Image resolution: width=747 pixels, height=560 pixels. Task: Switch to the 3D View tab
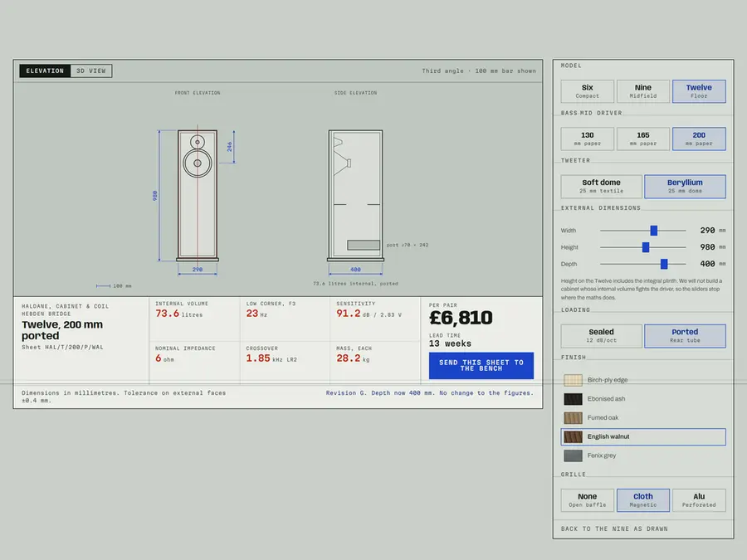pos(91,71)
